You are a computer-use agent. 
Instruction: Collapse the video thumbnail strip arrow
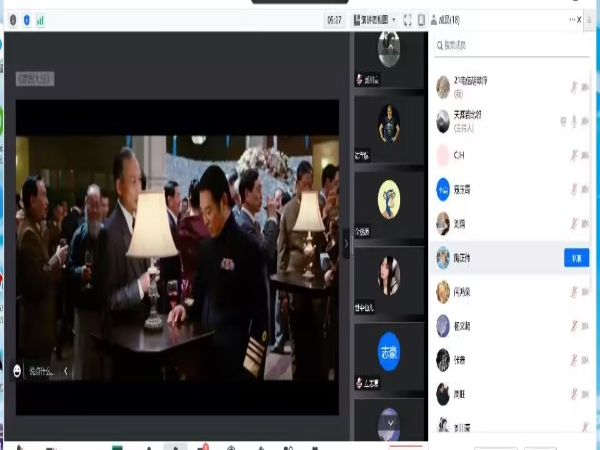[x=346, y=244]
